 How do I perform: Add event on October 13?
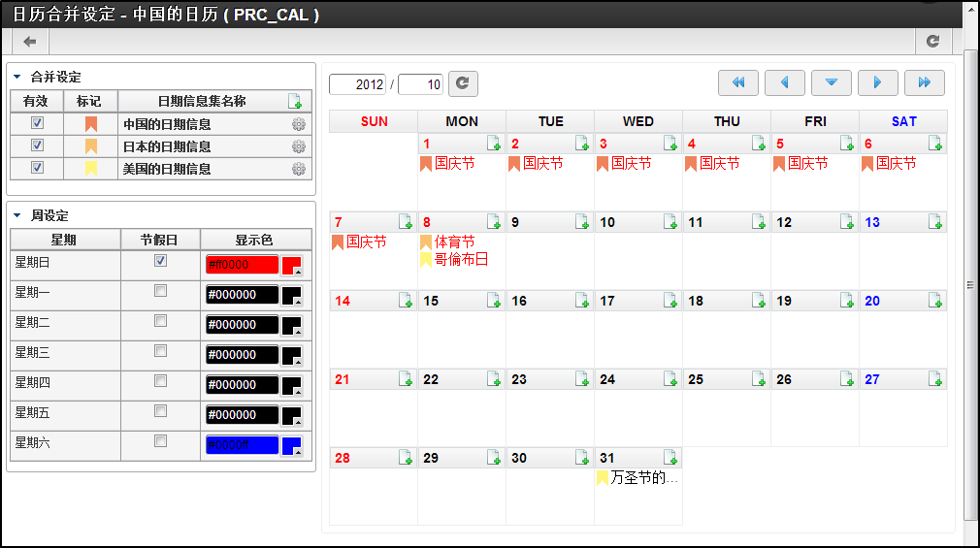point(935,222)
